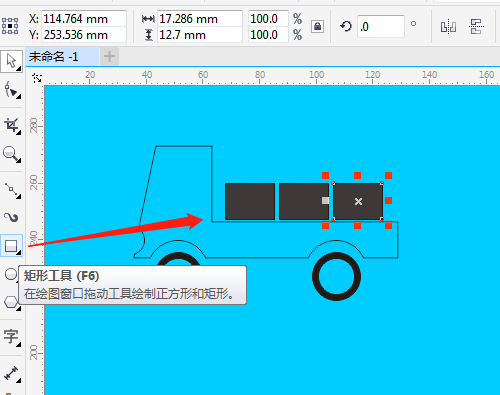Click the center X of selected rectangle

(x=358, y=201)
